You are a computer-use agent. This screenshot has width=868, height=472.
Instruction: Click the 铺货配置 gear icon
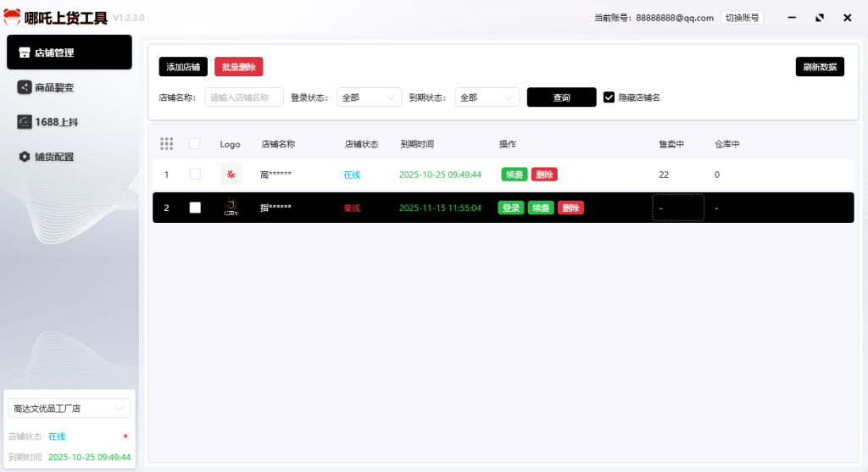click(25, 157)
